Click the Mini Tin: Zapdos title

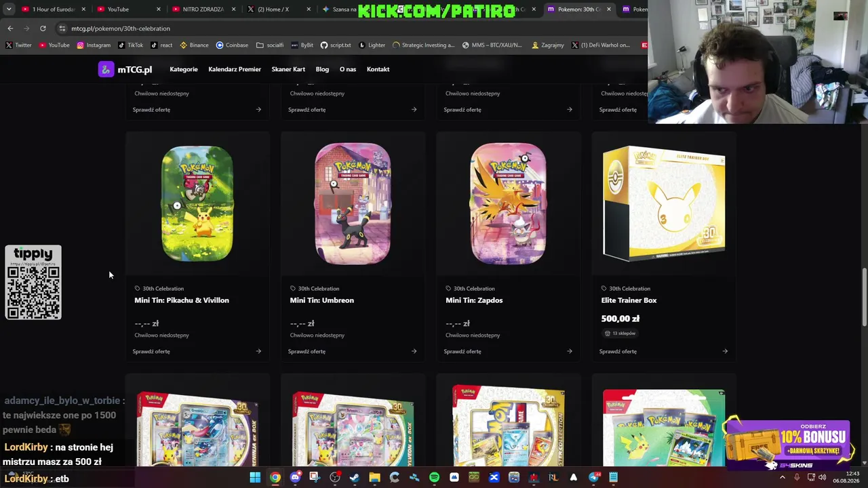[x=474, y=300]
